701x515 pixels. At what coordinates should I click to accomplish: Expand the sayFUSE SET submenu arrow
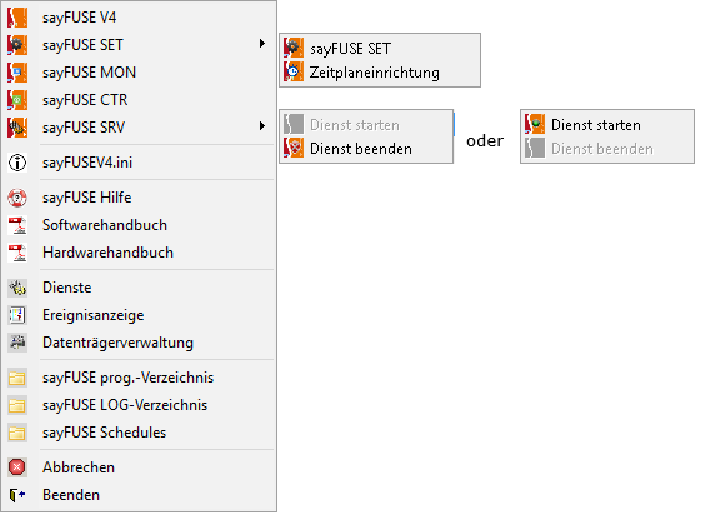[262, 44]
